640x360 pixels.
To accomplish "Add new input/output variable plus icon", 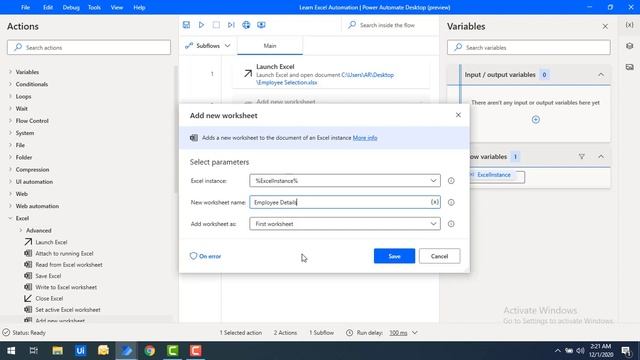I will coord(536,120).
